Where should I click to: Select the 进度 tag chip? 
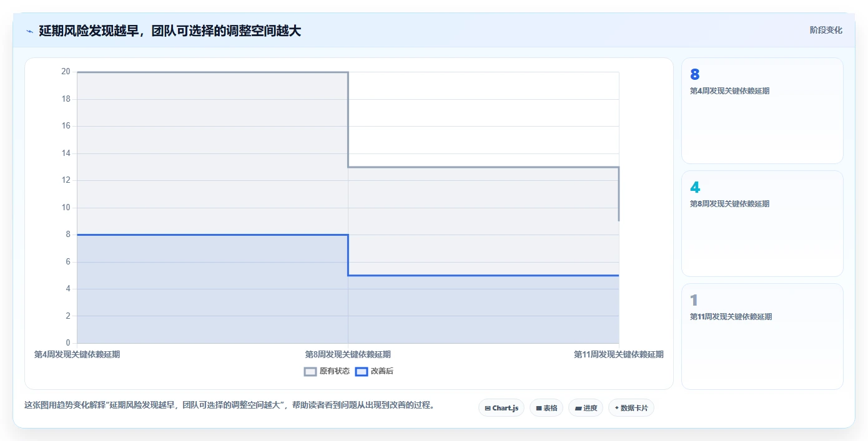coord(586,408)
